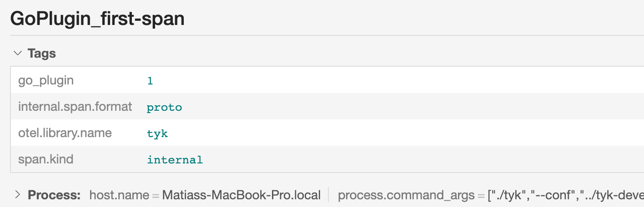Click the Tags section heading
The height and width of the screenshot is (207, 644).
click(41, 54)
